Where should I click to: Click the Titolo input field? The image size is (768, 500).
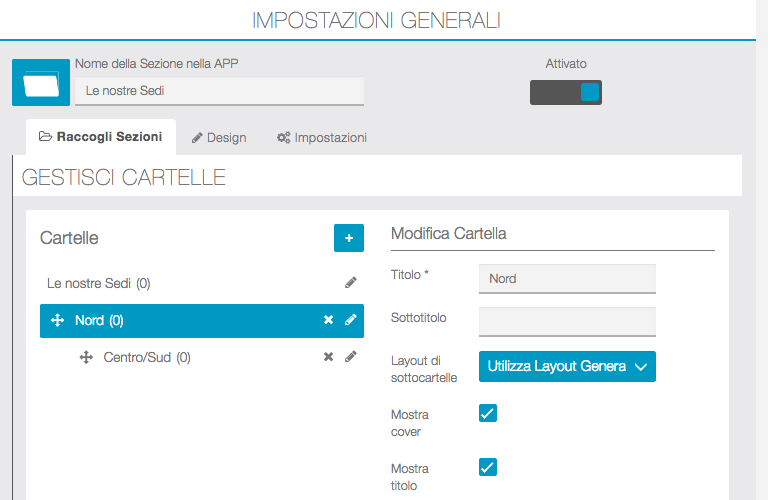coord(567,279)
